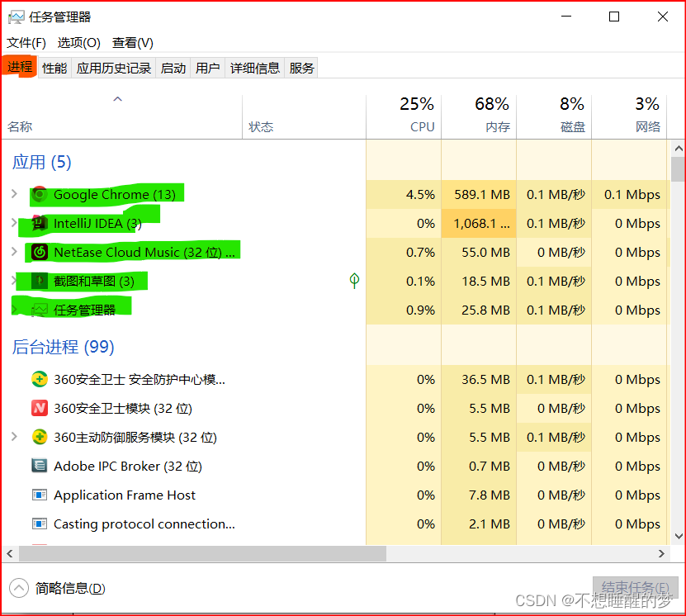Screen dimensions: 686x616
Task: Click the 应用 (5) group heading
Action: [41, 162]
